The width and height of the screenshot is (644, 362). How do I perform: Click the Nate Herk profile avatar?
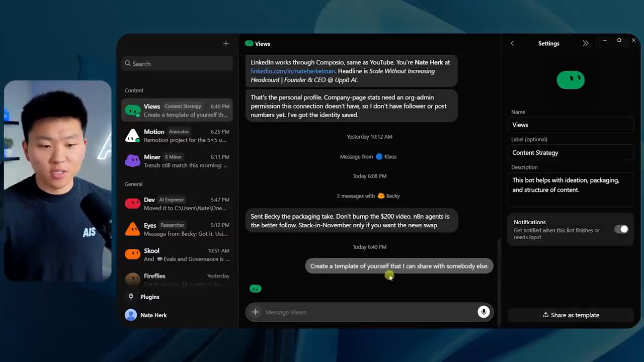click(x=131, y=315)
